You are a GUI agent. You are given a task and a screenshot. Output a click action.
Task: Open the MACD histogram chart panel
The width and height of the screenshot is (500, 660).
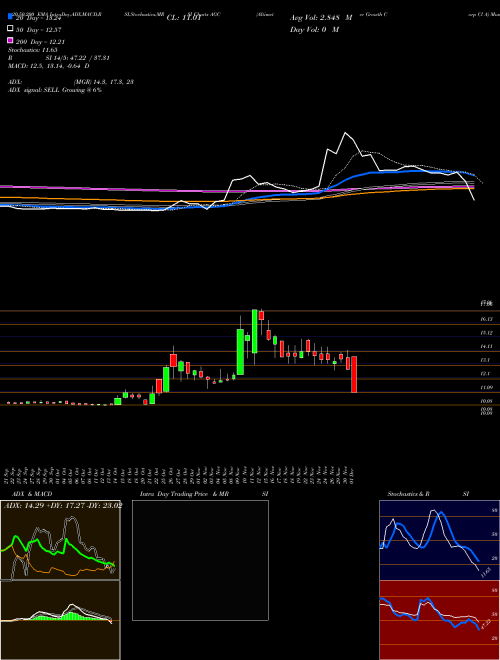coord(60,620)
